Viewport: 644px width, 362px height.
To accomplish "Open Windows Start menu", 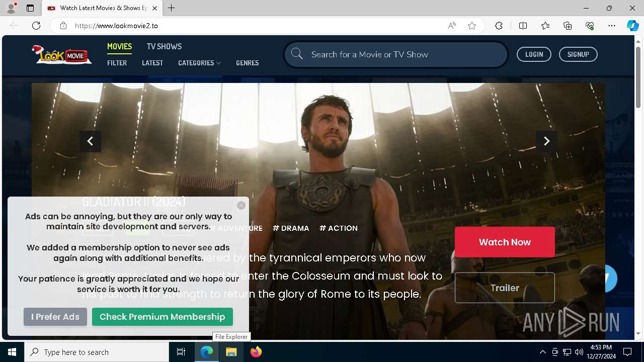I will click(x=12, y=352).
